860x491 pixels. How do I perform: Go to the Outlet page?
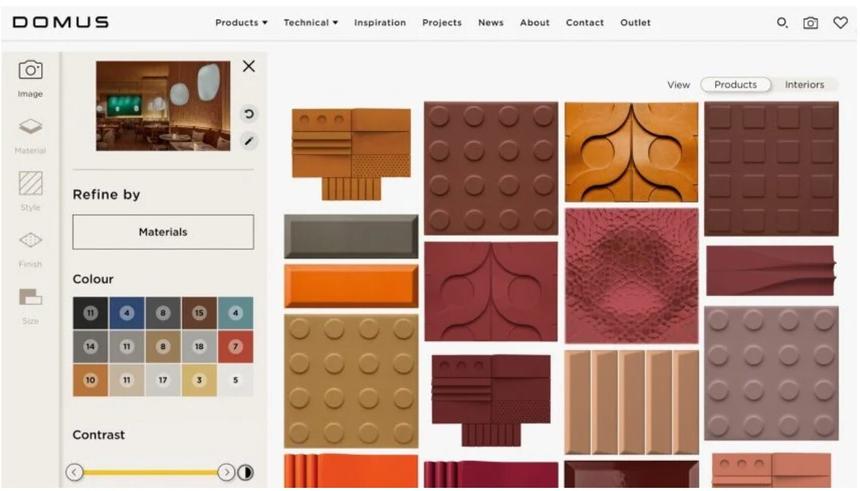pyautogui.click(x=635, y=22)
